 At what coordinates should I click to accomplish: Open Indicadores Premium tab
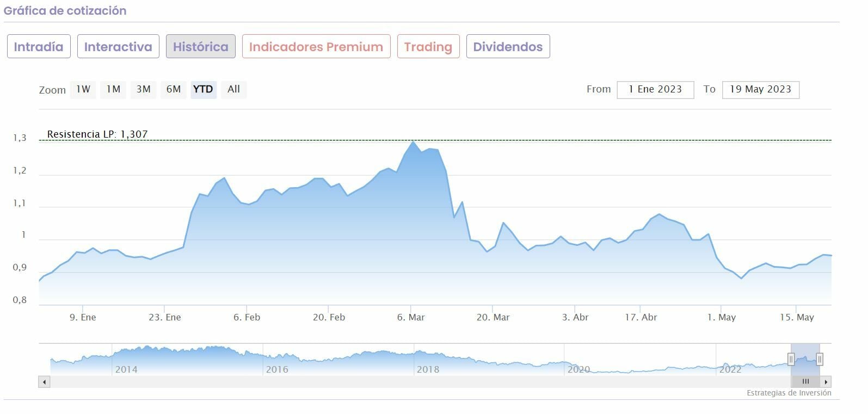[x=316, y=47]
